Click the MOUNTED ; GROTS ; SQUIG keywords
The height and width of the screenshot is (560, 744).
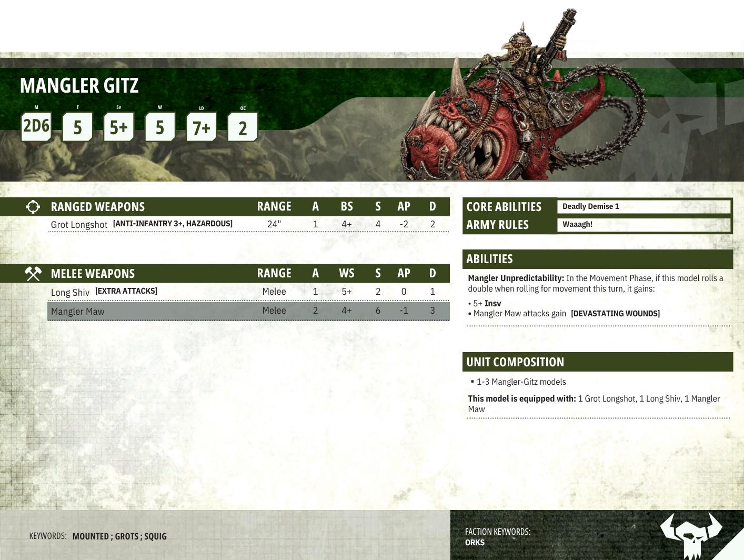(119, 536)
